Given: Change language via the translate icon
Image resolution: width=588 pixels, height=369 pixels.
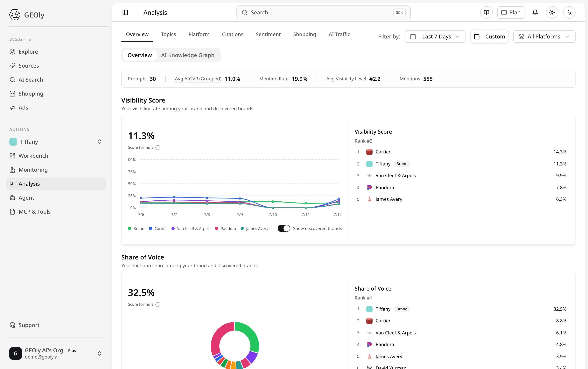Looking at the screenshot, I should click(x=569, y=12).
